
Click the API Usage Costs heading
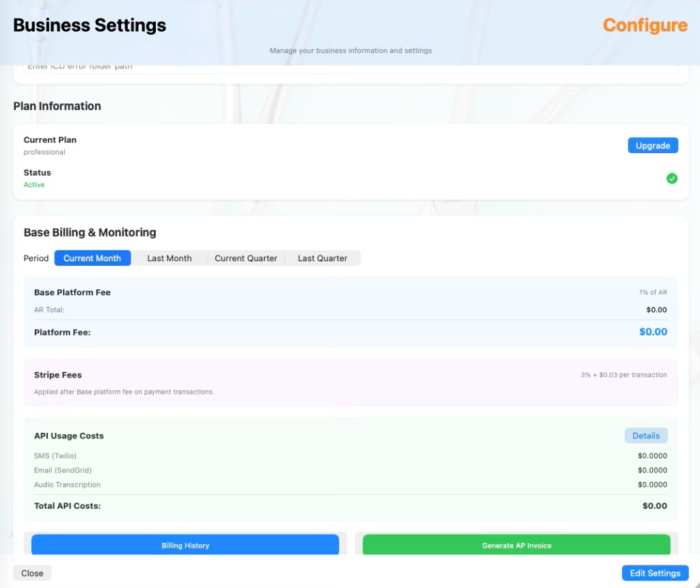69,436
